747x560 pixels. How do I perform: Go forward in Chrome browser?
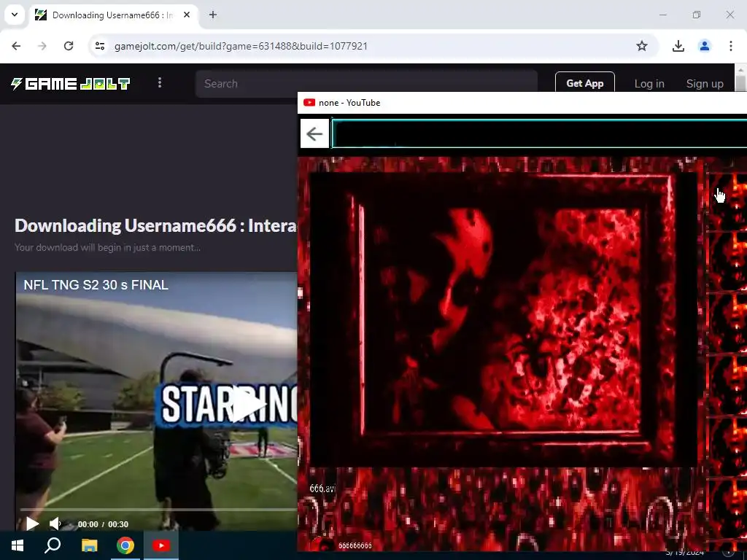coord(42,46)
